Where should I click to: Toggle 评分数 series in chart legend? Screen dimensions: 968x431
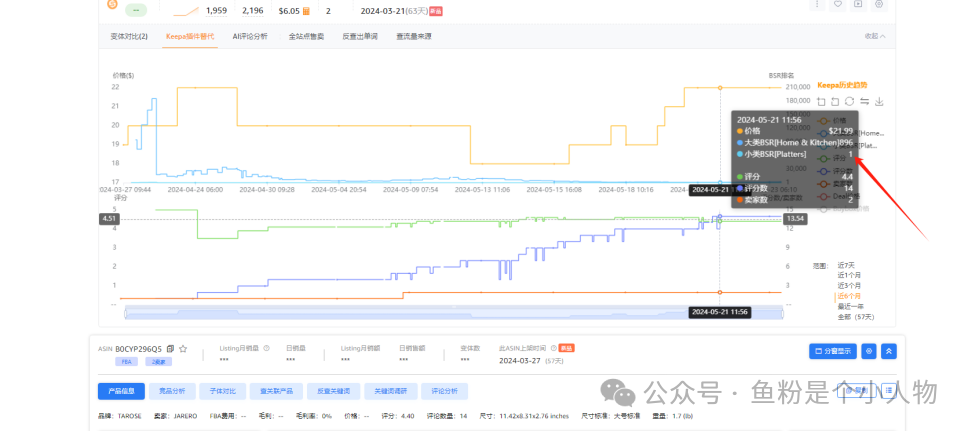(x=835, y=171)
